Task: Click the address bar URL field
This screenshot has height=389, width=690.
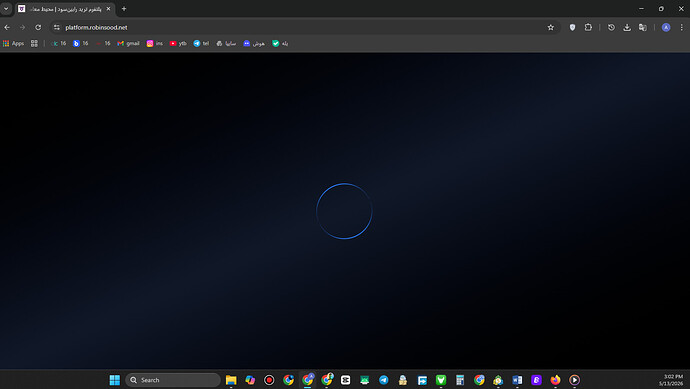Action: tap(304, 27)
